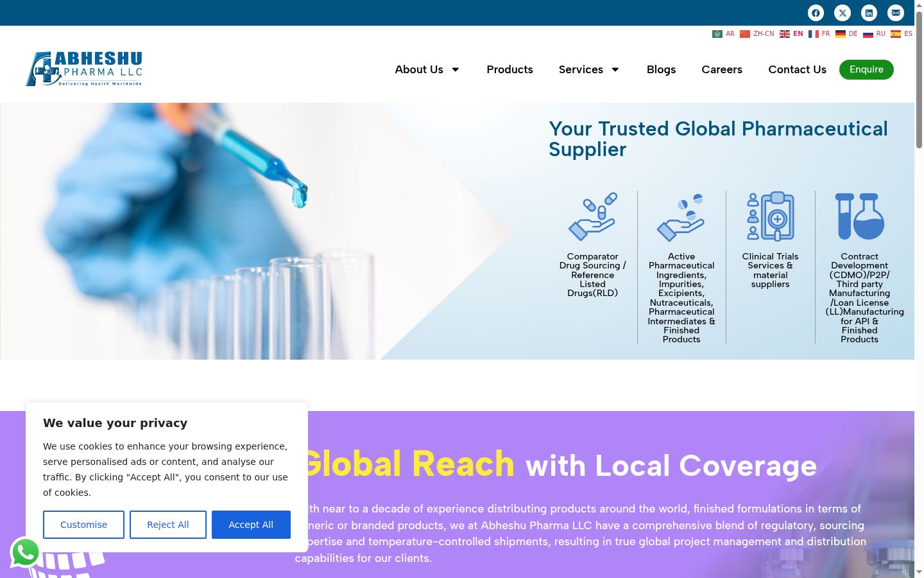The height and width of the screenshot is (578, 924).
Task: Open the Careers page
Action: coord(722,69)
